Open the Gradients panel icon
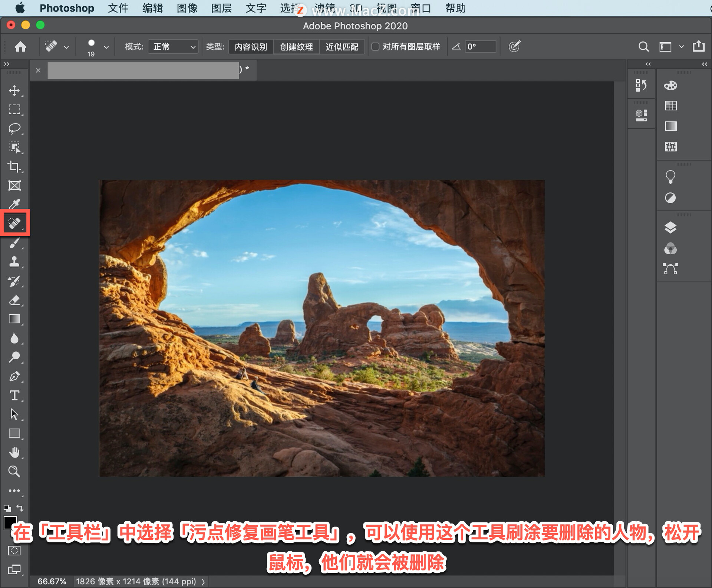The width and height of the screenshot is (712, 588). click(670, 126)
